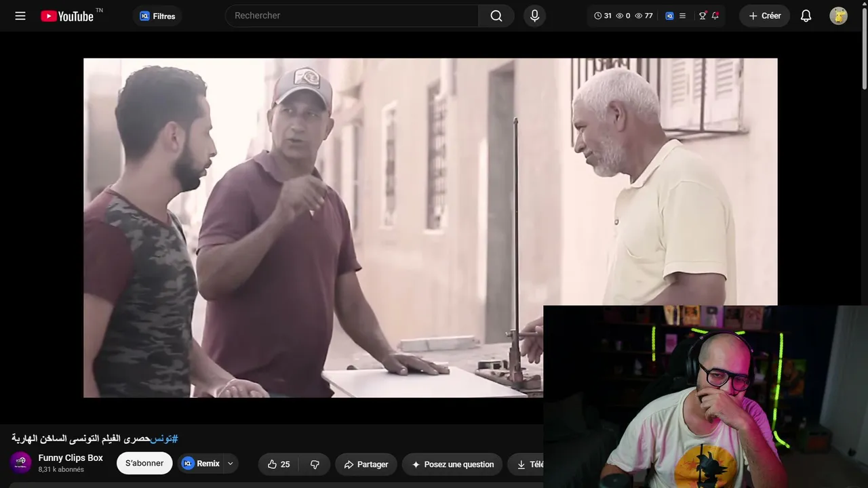Viewport: 868px width, 488px height.
Task: Open the account avatar menu
Action: [x=838, y=16]
